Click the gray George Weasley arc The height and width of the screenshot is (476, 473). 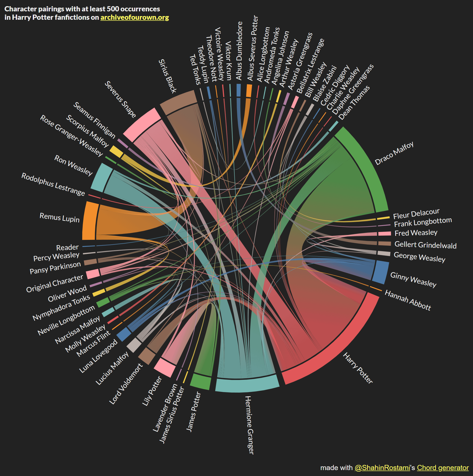[384, 253]
